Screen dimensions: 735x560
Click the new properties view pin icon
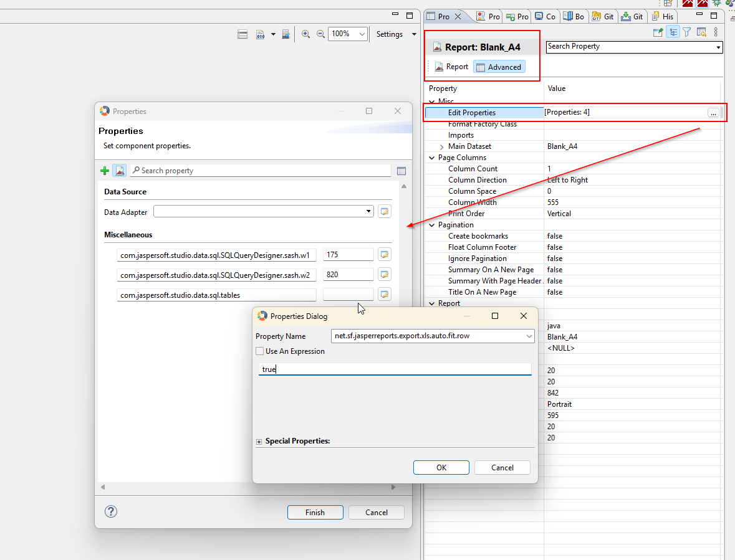coord(658,32)
